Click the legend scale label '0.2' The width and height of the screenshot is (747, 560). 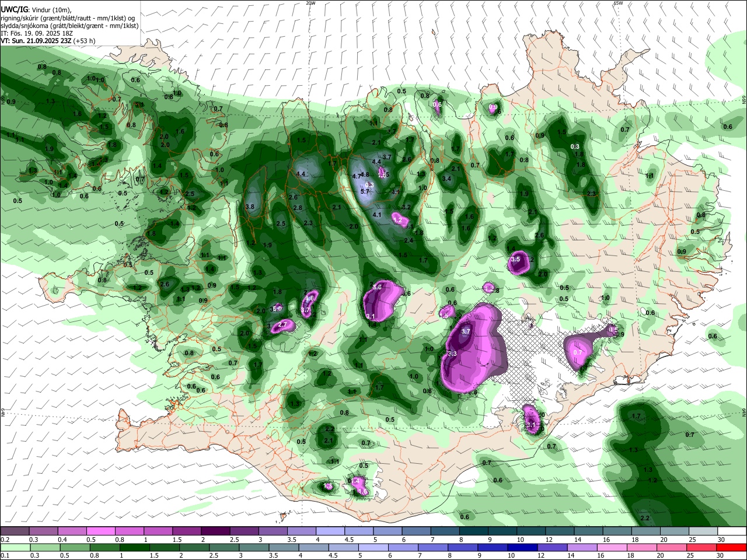tap(5, 540)
